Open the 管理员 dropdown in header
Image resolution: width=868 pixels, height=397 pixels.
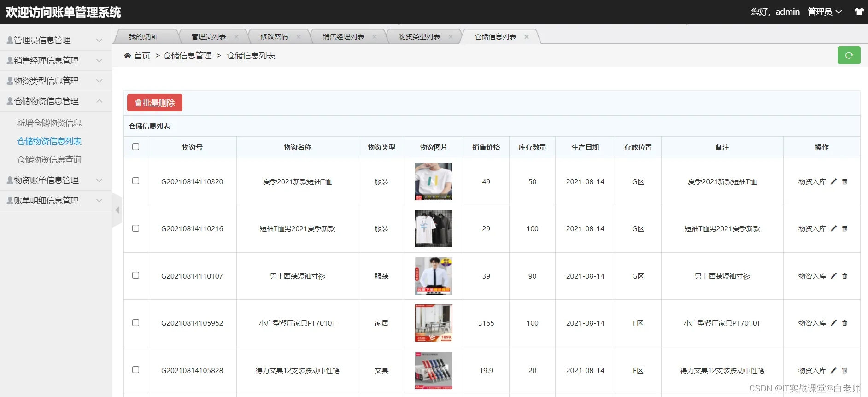(x=825, y=12)
